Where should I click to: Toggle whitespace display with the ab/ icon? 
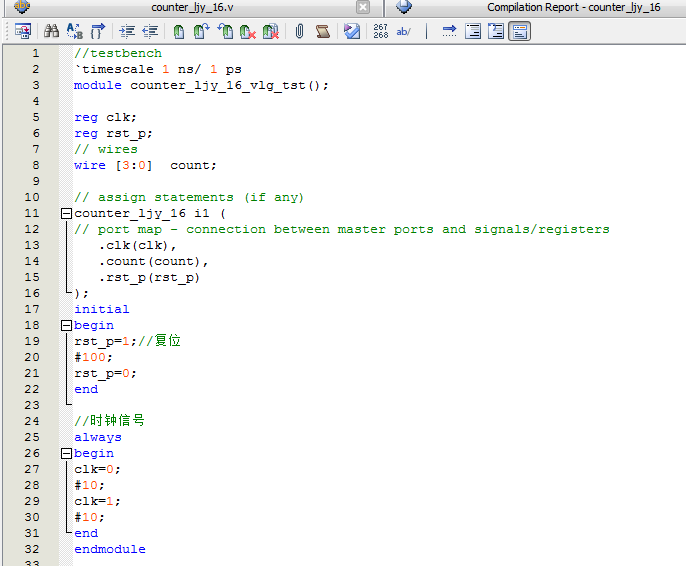(404, 32)
